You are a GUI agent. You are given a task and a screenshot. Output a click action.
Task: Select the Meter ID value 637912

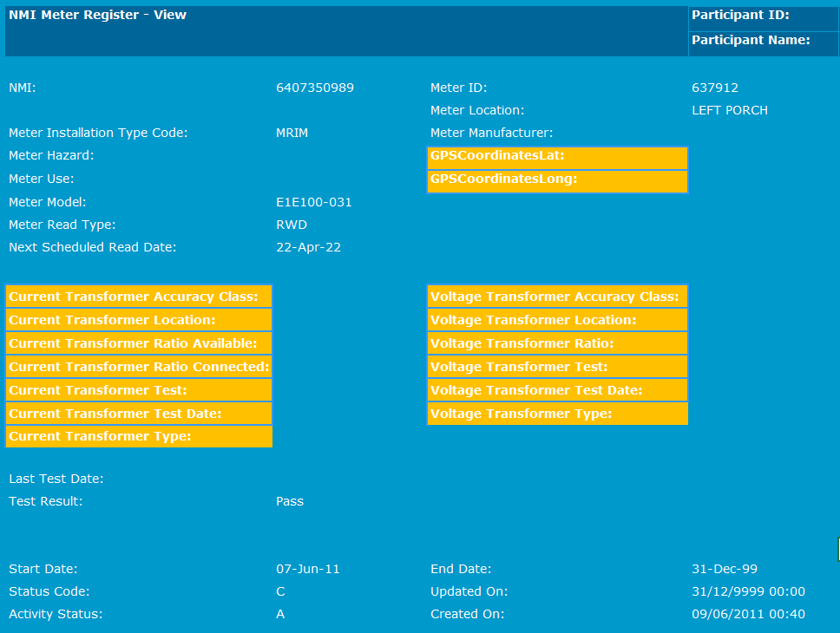click(x=714, y=88)
